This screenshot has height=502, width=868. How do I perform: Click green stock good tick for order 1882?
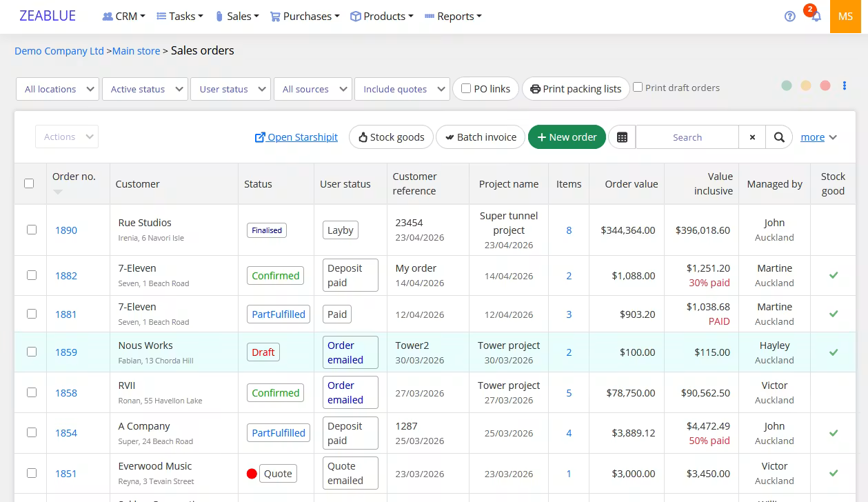[834, 275]
